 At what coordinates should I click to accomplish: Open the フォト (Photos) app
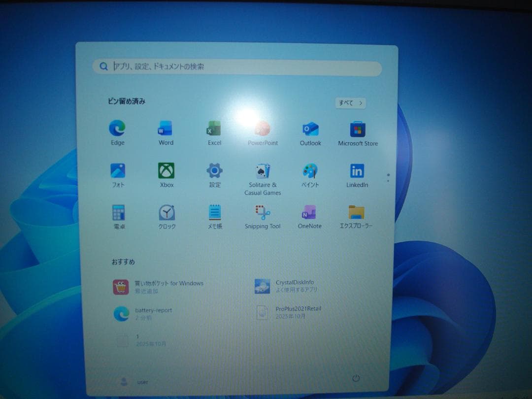point(118,175)
